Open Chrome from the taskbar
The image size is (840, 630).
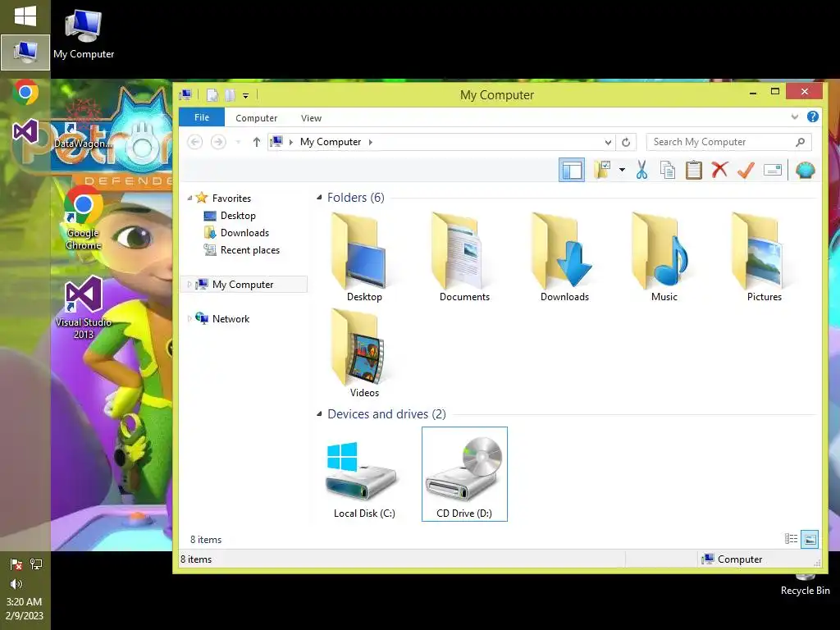(x=25, y=92)
